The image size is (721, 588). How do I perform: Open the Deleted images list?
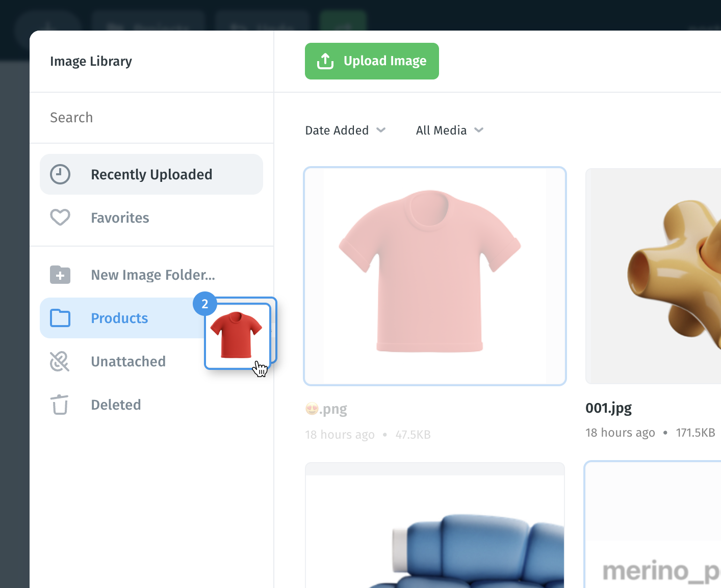pos(151,405)
